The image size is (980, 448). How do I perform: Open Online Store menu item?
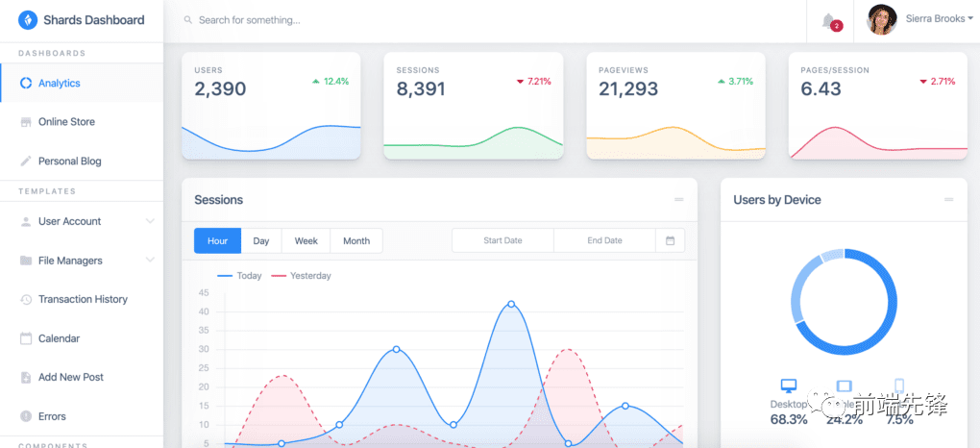coord(82,122)
